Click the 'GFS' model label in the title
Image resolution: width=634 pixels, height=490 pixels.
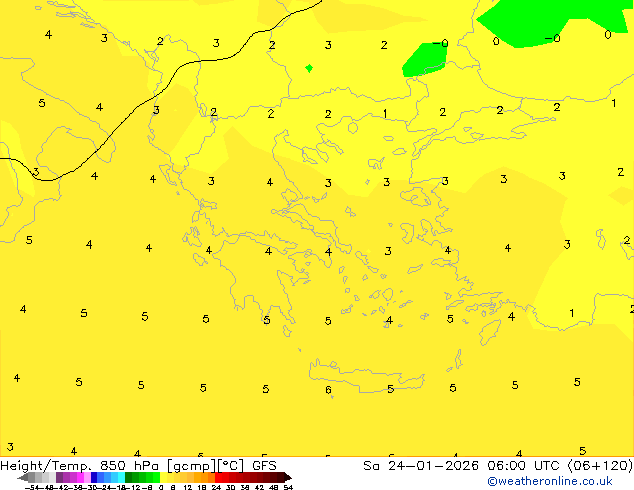tap(264, 466)
